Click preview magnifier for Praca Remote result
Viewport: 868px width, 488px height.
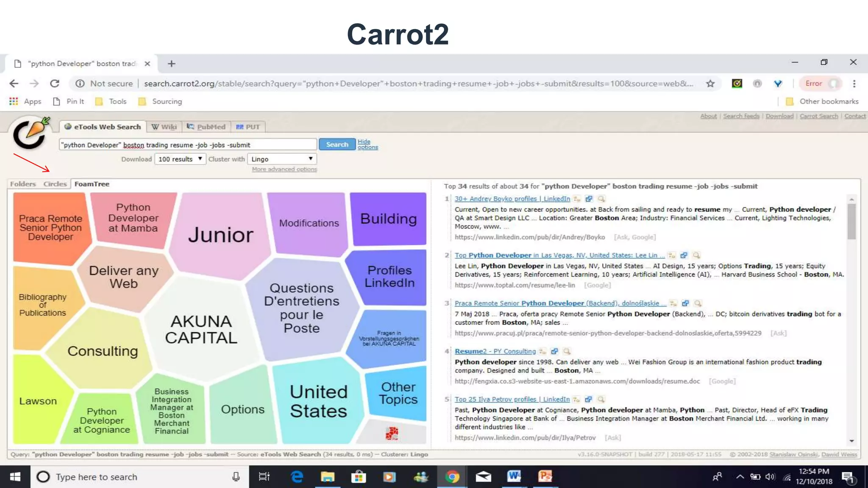click(x=698, y=303)
